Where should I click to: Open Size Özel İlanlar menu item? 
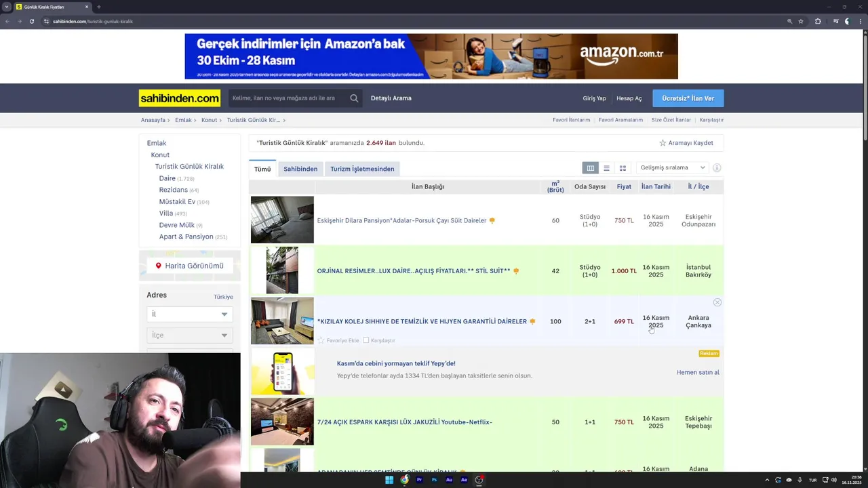(x=671, y=120)
